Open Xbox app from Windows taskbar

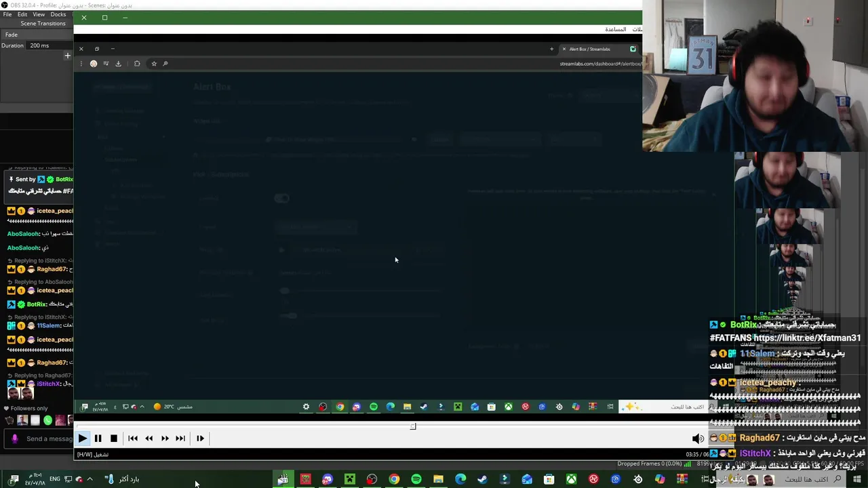pos(572,479)
